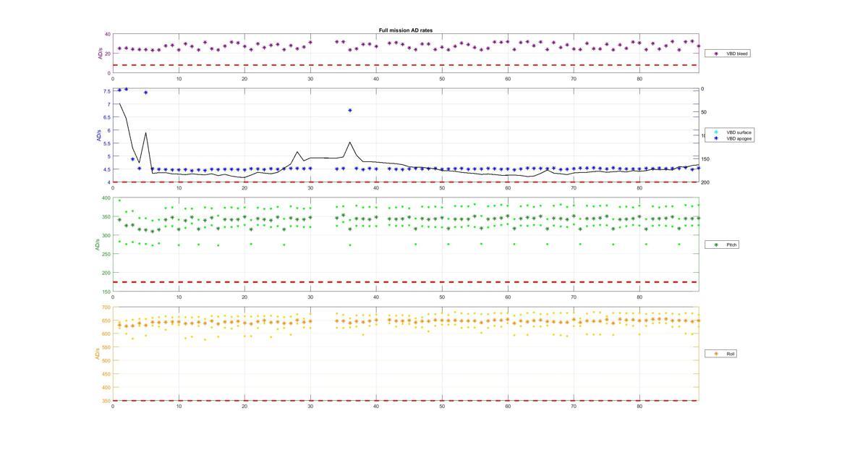Click the x-axis tick label 50 on pitch plot
The height and width of the screenshot is (450, 868).
[442, 297]
